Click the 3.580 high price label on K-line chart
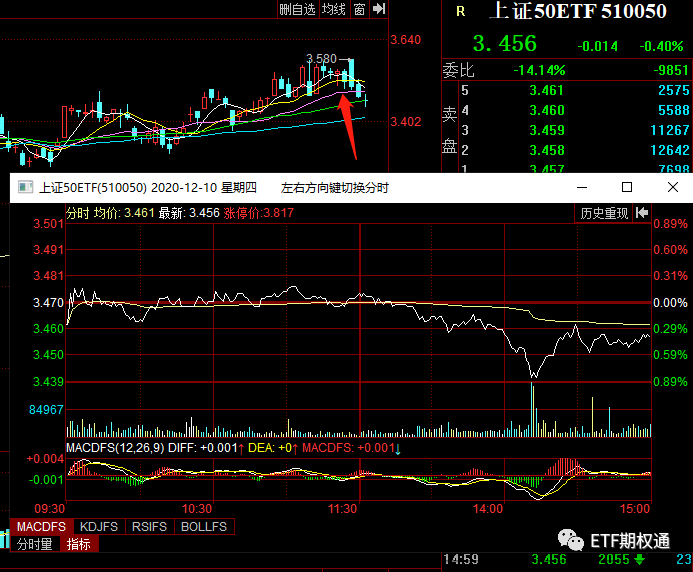The image size is (693, 572). coord(321,59)
